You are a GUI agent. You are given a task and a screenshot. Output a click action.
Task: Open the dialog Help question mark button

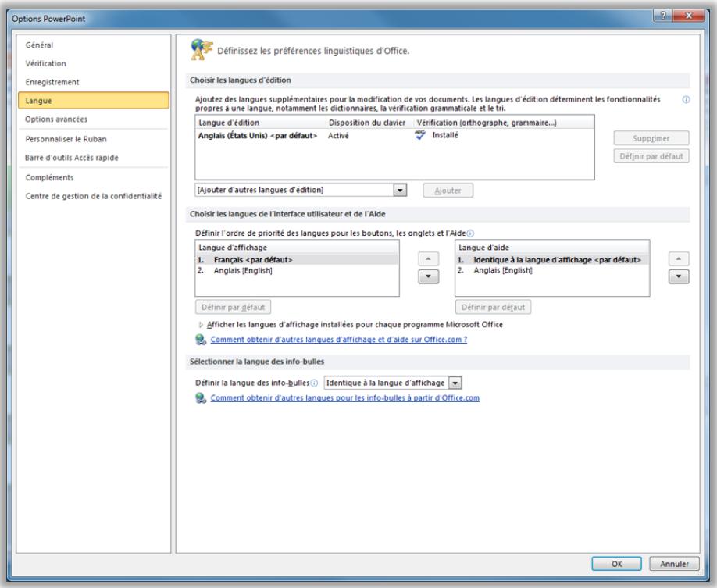click(662, 16)
